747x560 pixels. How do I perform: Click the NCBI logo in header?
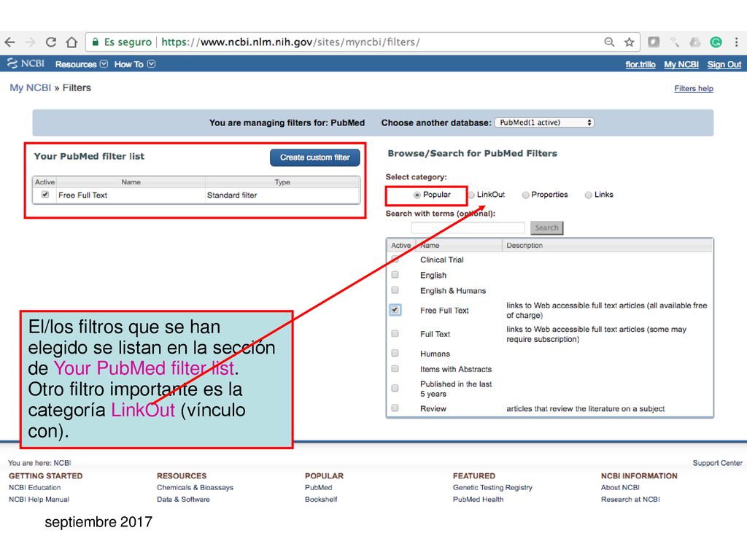click(x=26, y=63)
